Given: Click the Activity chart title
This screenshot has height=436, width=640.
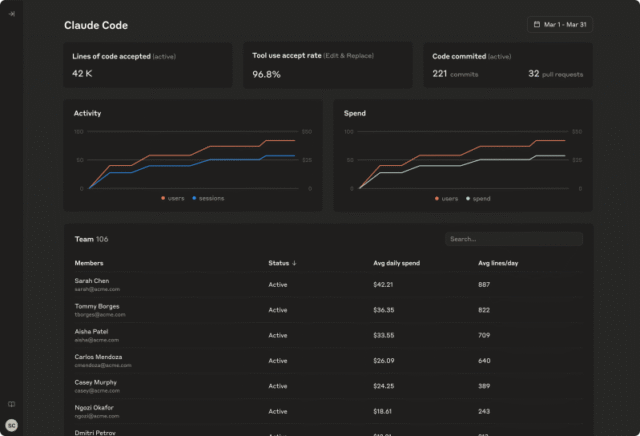Looking at the screenshot, I should tap(87, 113).
